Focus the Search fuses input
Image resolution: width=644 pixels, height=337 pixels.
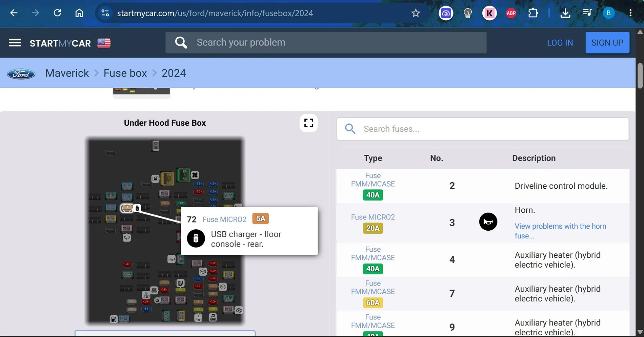pyautogui.click(x=483, y=129)
